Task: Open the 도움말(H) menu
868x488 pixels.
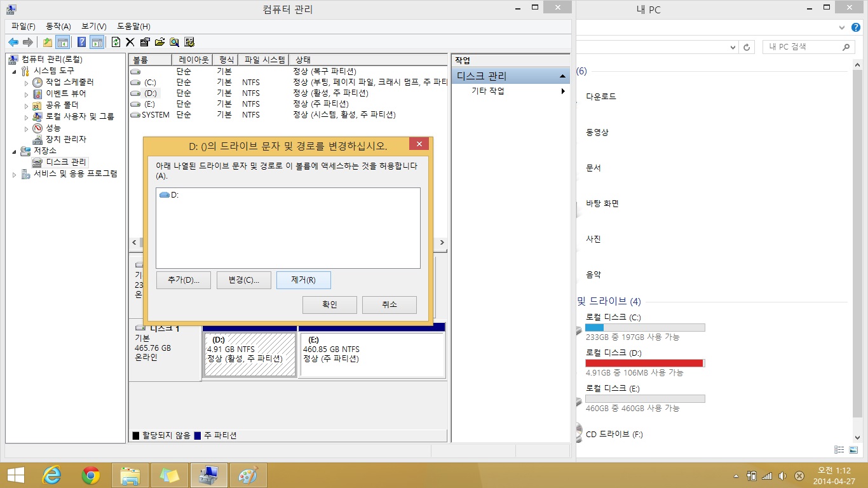Action: click(x=133, y=26)
